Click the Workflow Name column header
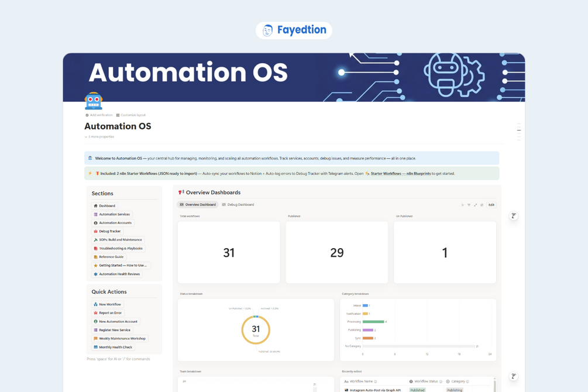The height and width of the screenshot is (392, 588). point(361,381)
